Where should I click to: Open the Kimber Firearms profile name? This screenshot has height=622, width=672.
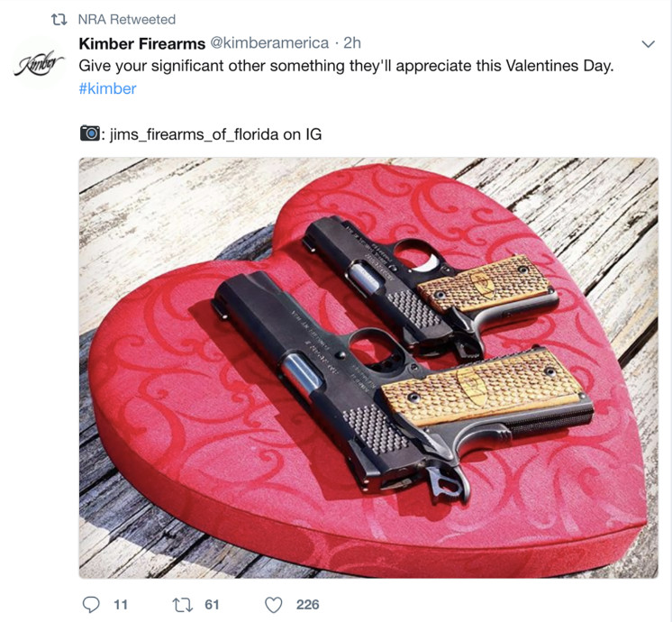pos(142,43)
